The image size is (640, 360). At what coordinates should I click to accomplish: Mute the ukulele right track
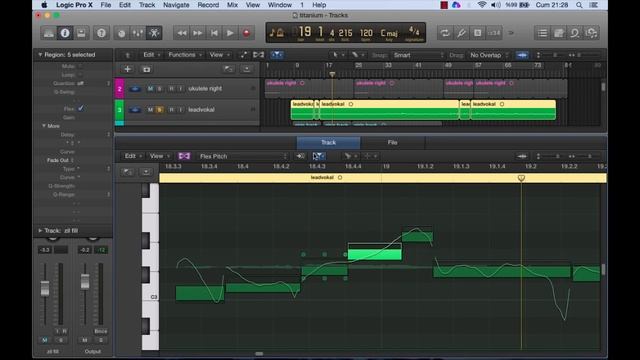[150, 89]
